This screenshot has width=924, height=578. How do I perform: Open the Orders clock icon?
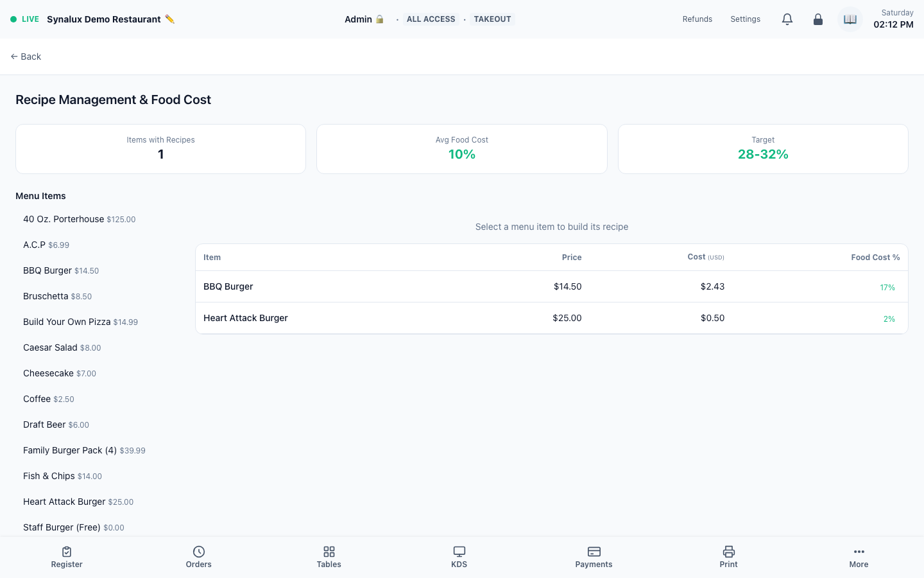[199, 552]
